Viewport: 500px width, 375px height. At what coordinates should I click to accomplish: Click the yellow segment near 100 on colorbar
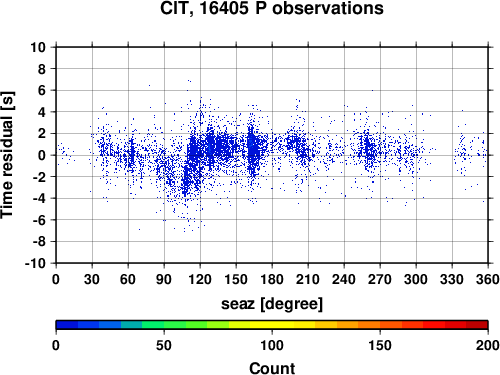coord(272,325)
